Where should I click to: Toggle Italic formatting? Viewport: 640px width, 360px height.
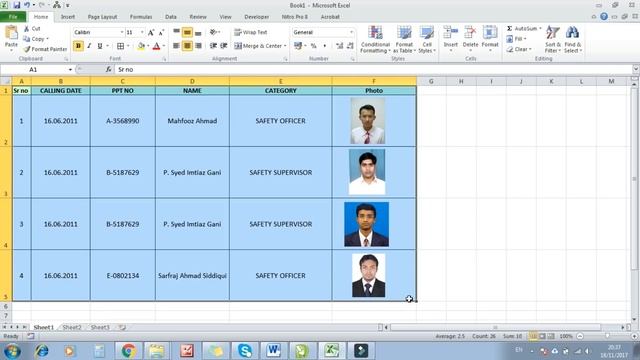click(89, 46)
